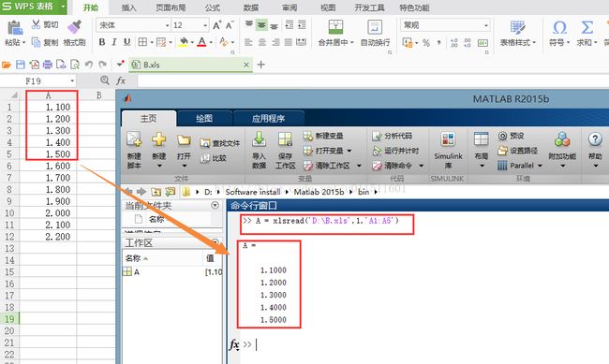Open MATLAB 打开变量 dropdown

pos(327,151)
